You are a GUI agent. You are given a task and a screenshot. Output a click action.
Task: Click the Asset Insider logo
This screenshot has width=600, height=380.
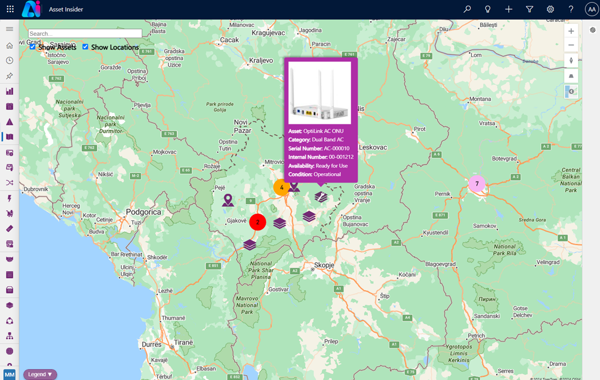coord(31,9)
